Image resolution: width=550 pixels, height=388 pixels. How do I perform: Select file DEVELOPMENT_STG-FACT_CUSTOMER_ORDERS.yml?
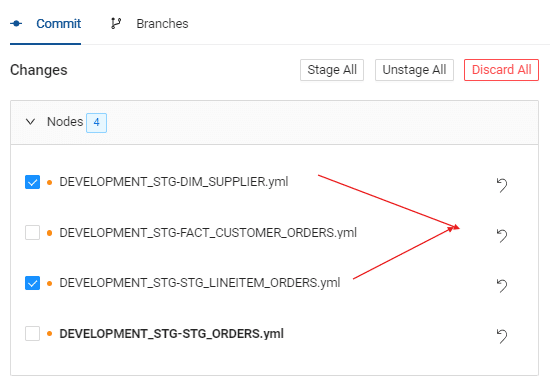[x=208, y=233]
